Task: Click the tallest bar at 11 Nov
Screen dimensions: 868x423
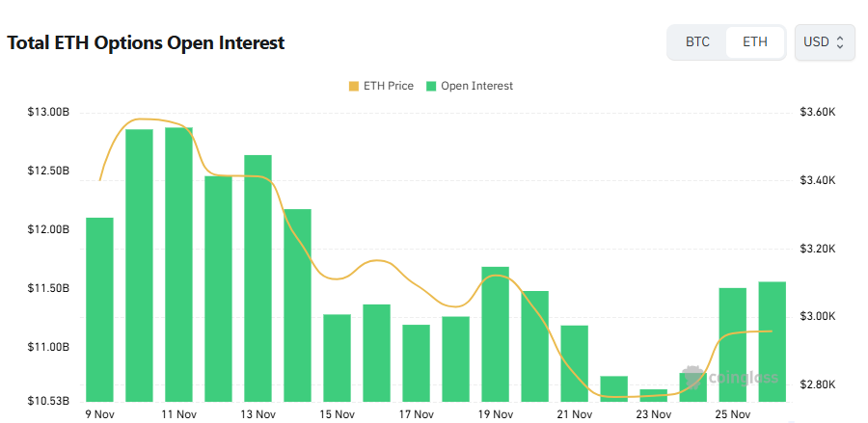Action: (178, 264)
